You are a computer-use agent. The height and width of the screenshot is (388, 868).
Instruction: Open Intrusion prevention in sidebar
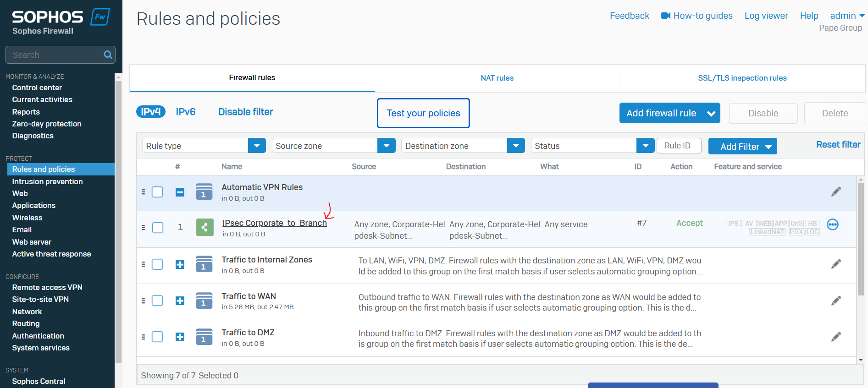(x=47, y=181)
